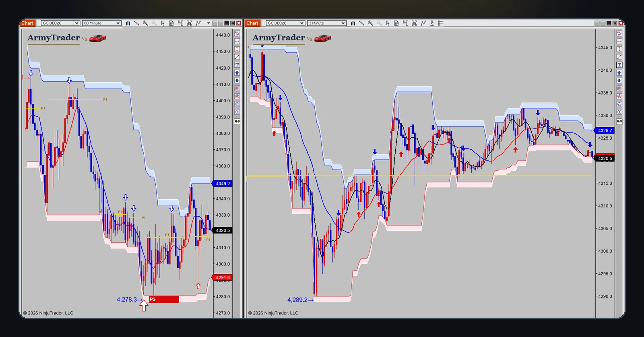Open Indicators icon in the 3 Minute chart

coord(414,23)
